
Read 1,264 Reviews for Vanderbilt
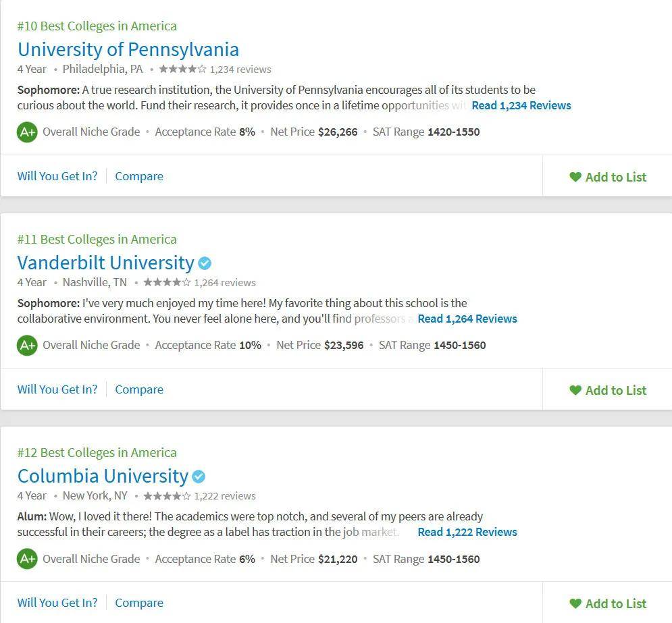[467, 319]
